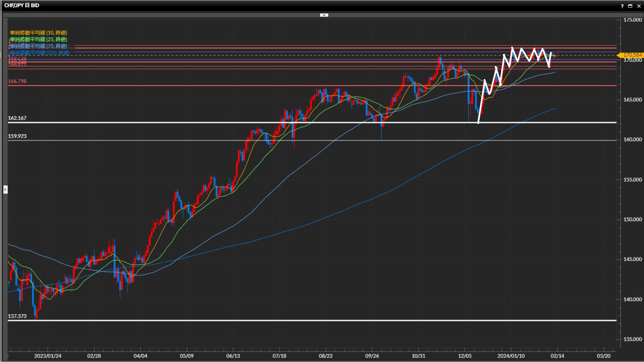Click the help question mark icon
This screenshot has height=362, width=644.
coord(622,6)
